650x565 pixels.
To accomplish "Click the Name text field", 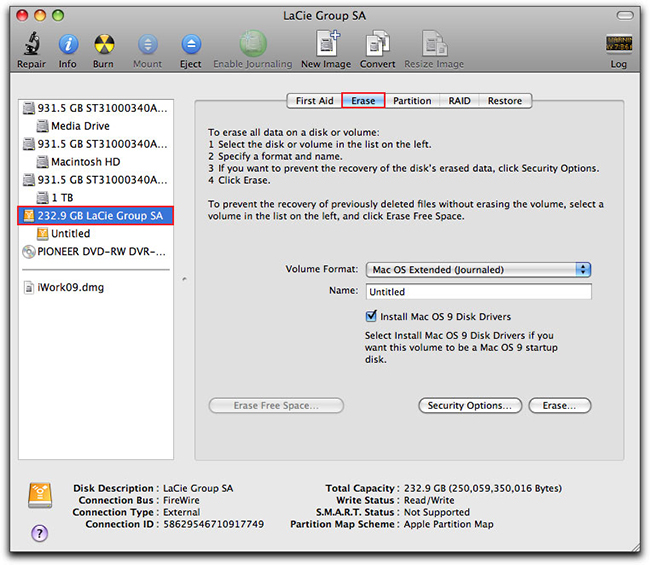I will [478, 292].
